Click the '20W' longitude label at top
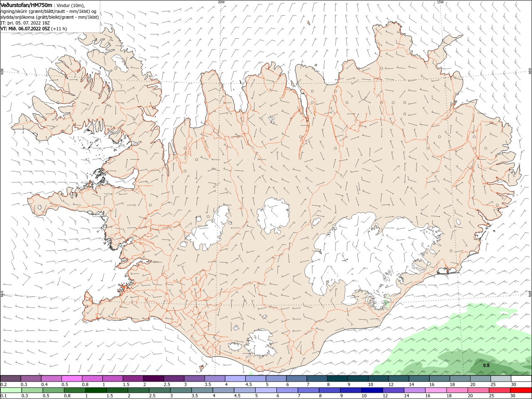The height and width of the screenshot is (399, 532). (221, 2)
